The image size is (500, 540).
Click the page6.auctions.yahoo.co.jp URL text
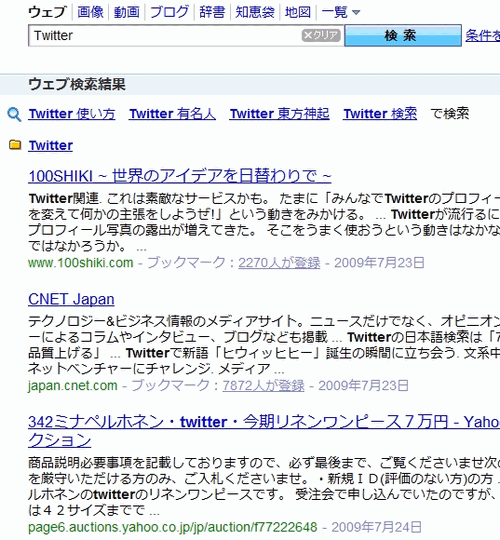pyautogui.click(x=173, y=527)
